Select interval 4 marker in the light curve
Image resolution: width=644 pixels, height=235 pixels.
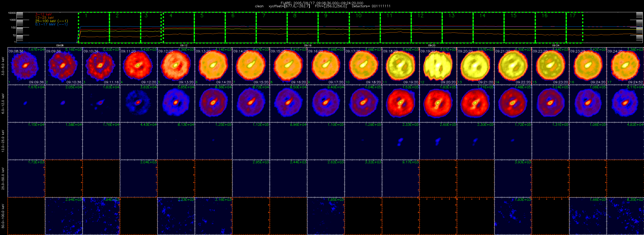point(171,15)
